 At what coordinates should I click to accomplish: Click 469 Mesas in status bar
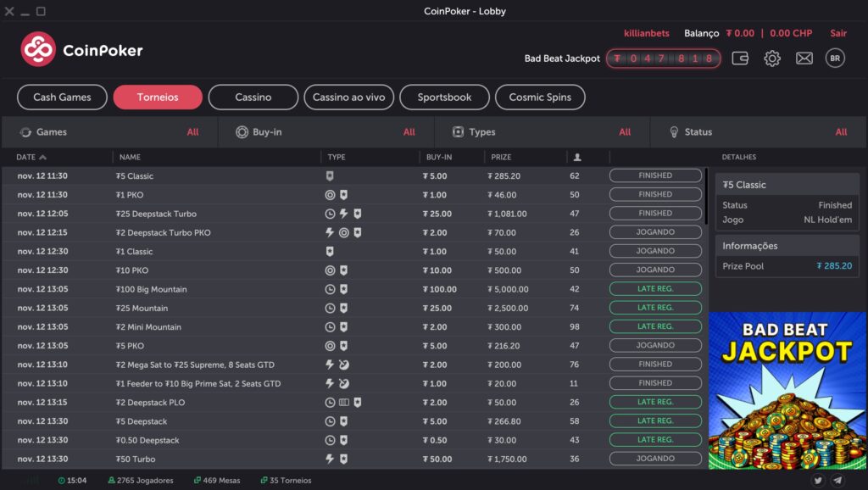pos(217,481)
